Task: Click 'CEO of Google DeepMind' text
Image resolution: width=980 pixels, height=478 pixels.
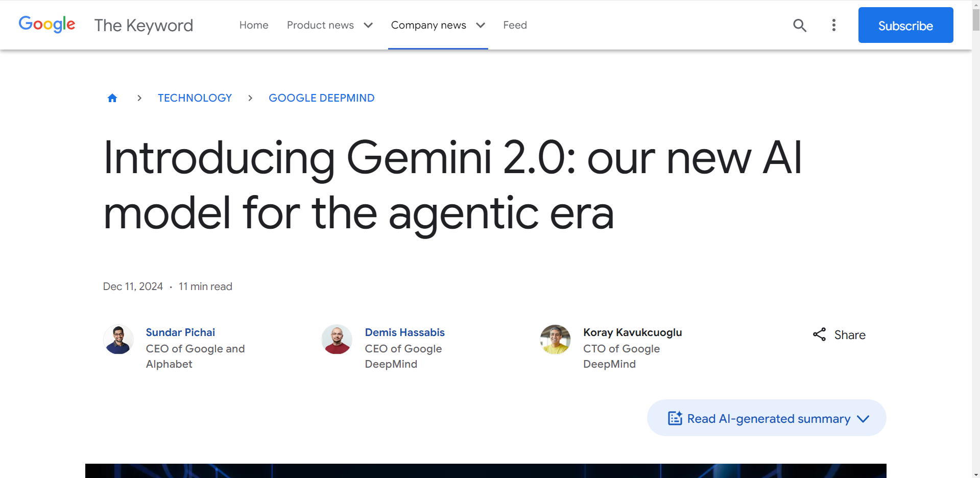Action: click(403, 356)
